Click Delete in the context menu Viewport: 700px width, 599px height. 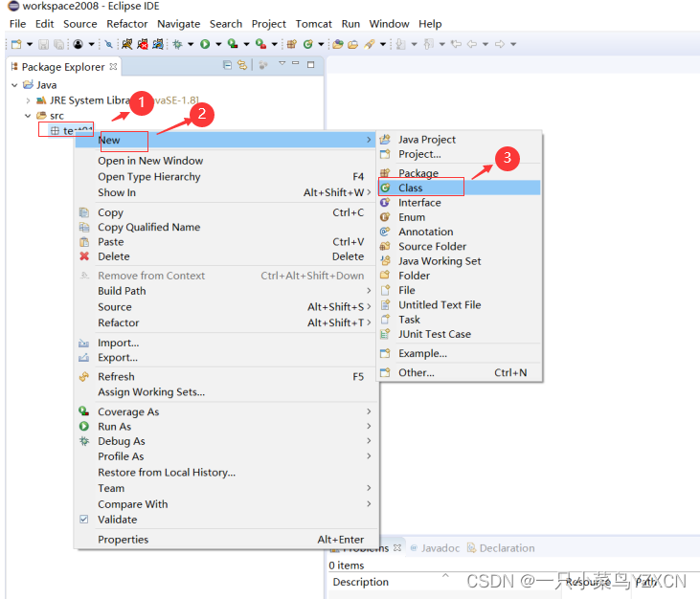coord(226,256)
